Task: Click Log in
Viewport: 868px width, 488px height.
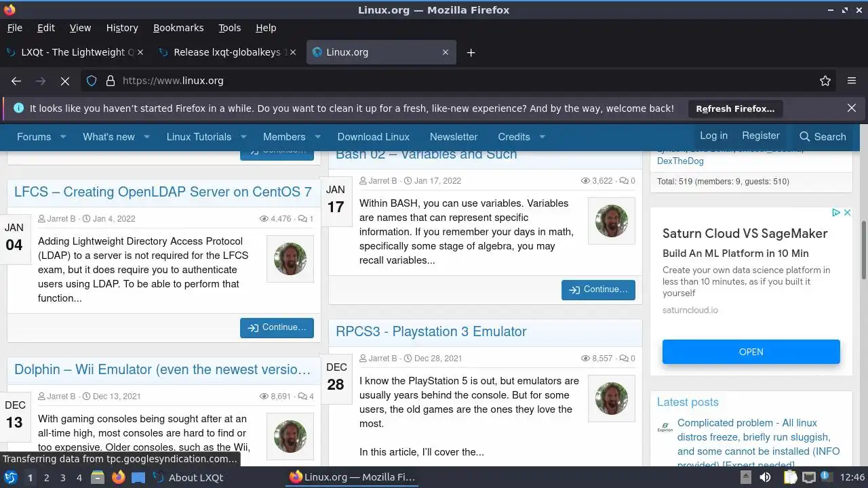Action: coord(713,136)
